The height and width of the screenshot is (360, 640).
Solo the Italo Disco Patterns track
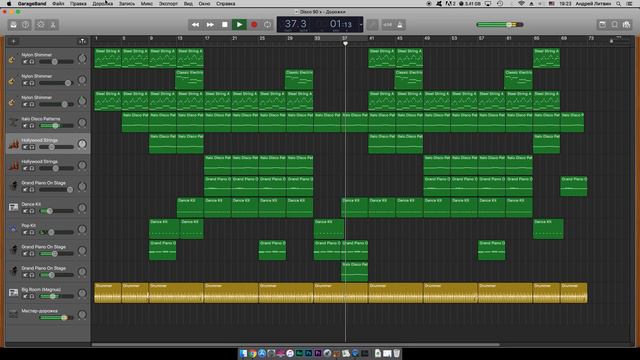click(x=32, y=126)
